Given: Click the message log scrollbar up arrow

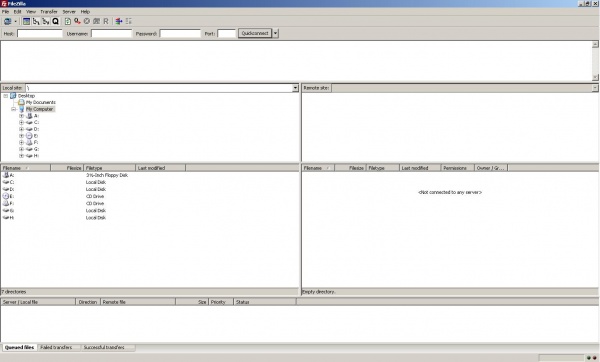Looking at the screenshot, I should coord(595,45).
